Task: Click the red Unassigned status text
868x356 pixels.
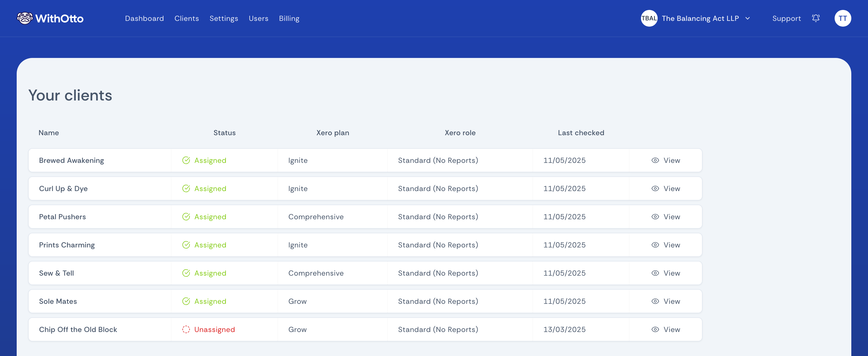Action: click(x=214, y=329)
